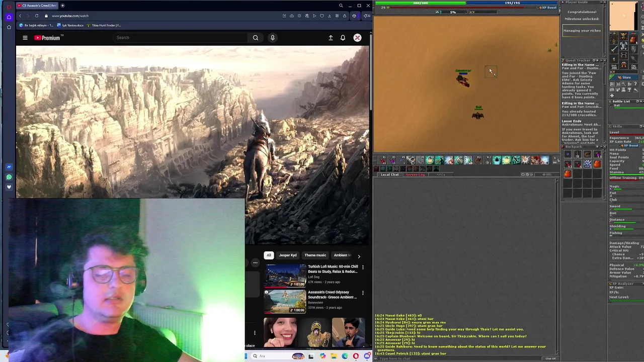Open the YouTube create upload icon
Screen dimensions: 644x362
click(x=331, y=38)
